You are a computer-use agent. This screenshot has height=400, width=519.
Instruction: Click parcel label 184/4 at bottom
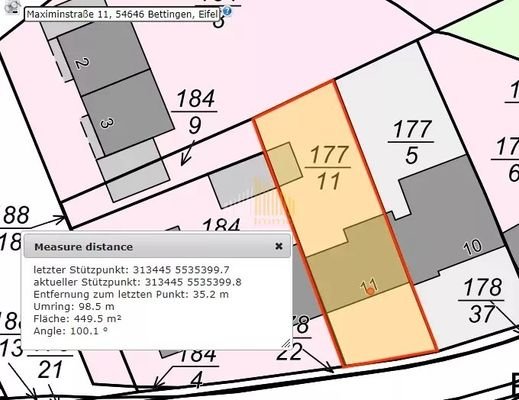197,367
